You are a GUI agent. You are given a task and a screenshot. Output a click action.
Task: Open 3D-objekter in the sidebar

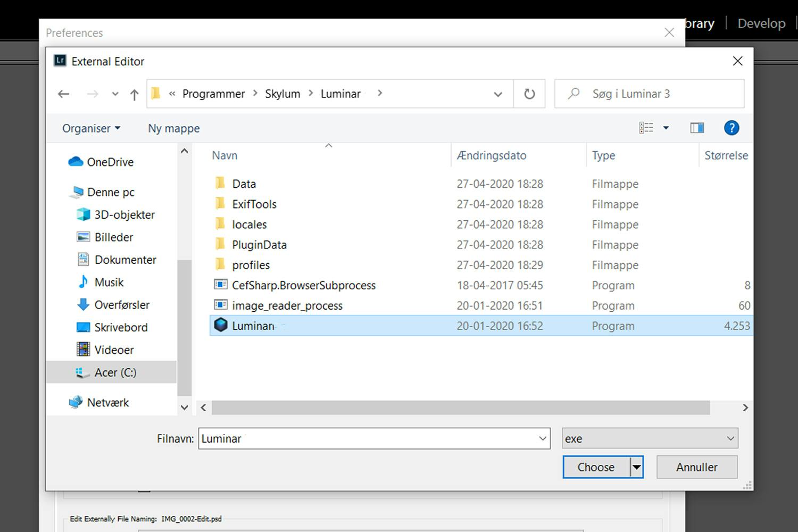pos(115,214)
